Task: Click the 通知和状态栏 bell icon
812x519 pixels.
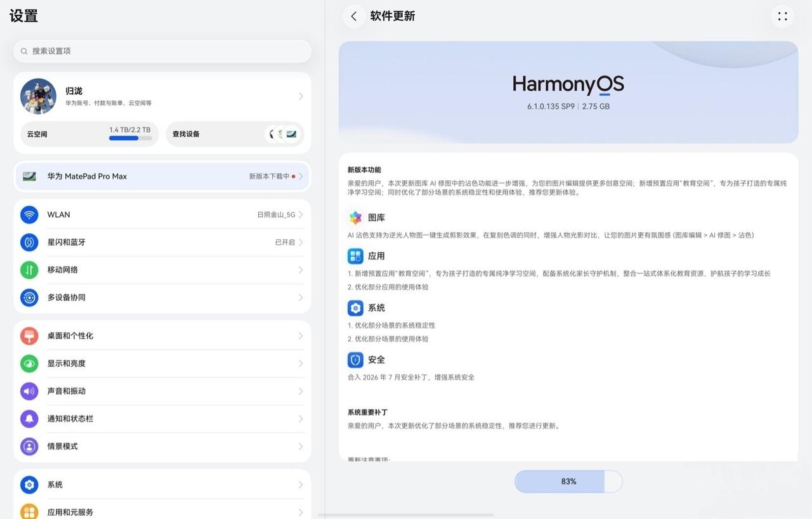Action: (29, 419)
